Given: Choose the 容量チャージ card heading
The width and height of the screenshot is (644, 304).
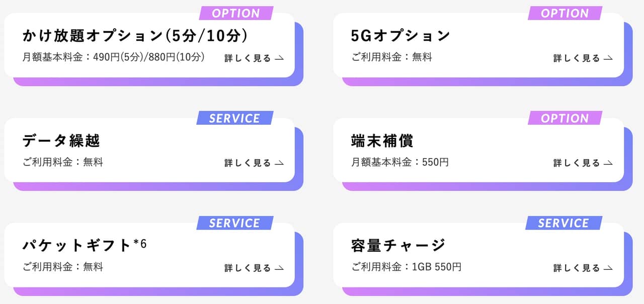Looking at the screenshot, I should pyautogui.click(x=398, y=245).
